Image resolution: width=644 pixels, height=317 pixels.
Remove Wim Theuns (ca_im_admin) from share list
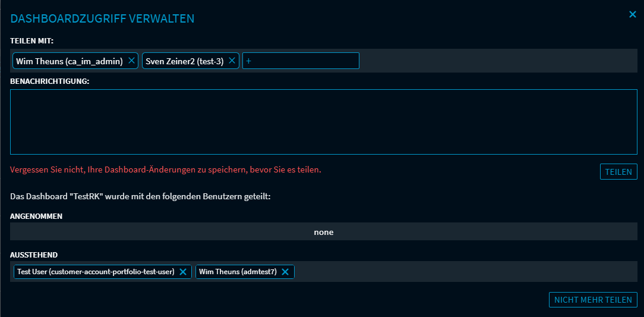tap(131, 61)
